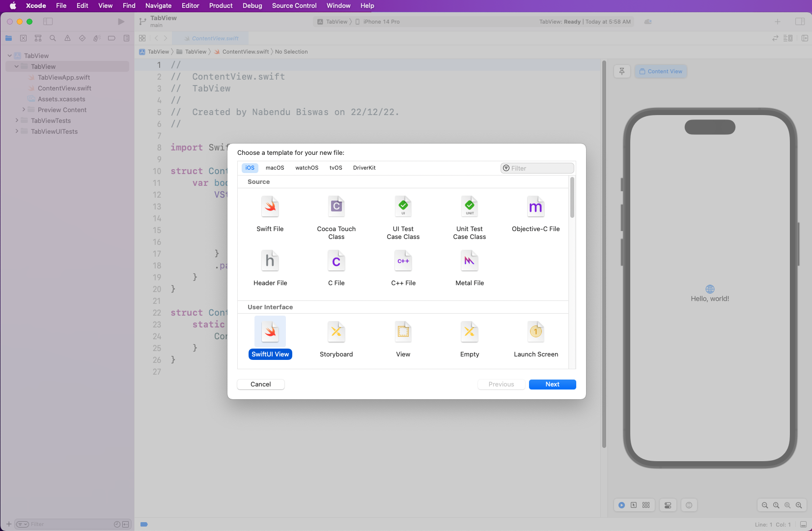
Task: Click the Content View preview button
Action: click(661, 71)
